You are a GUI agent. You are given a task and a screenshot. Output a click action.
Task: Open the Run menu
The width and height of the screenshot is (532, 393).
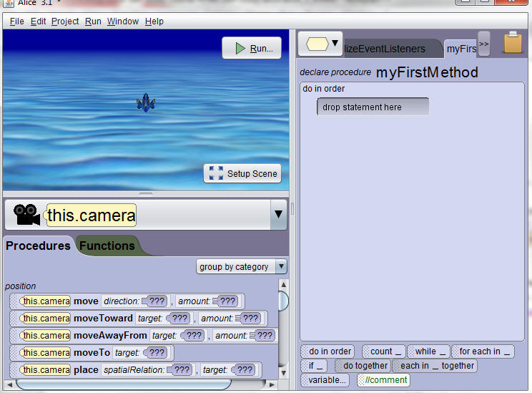pos(93,21)
